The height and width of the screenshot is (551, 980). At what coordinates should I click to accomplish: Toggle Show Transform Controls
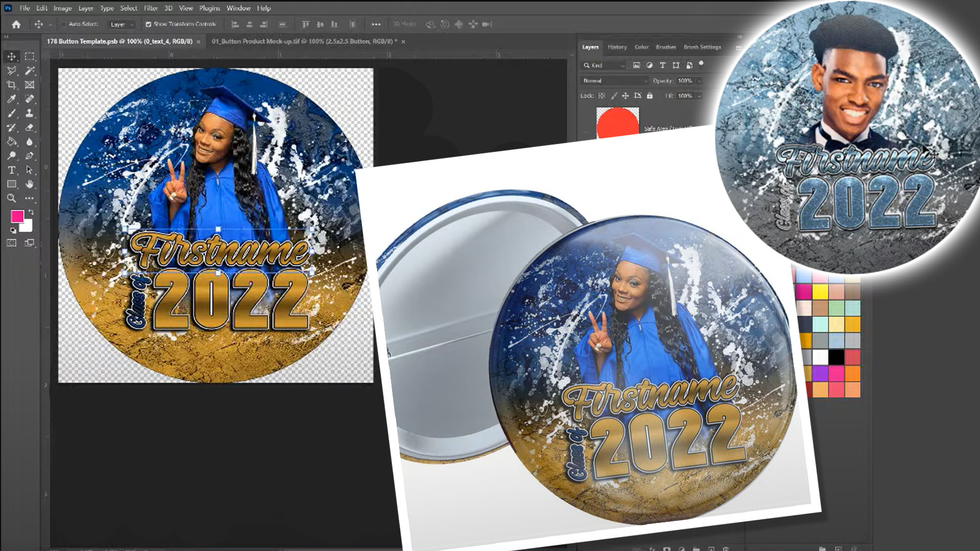[148, 24]
